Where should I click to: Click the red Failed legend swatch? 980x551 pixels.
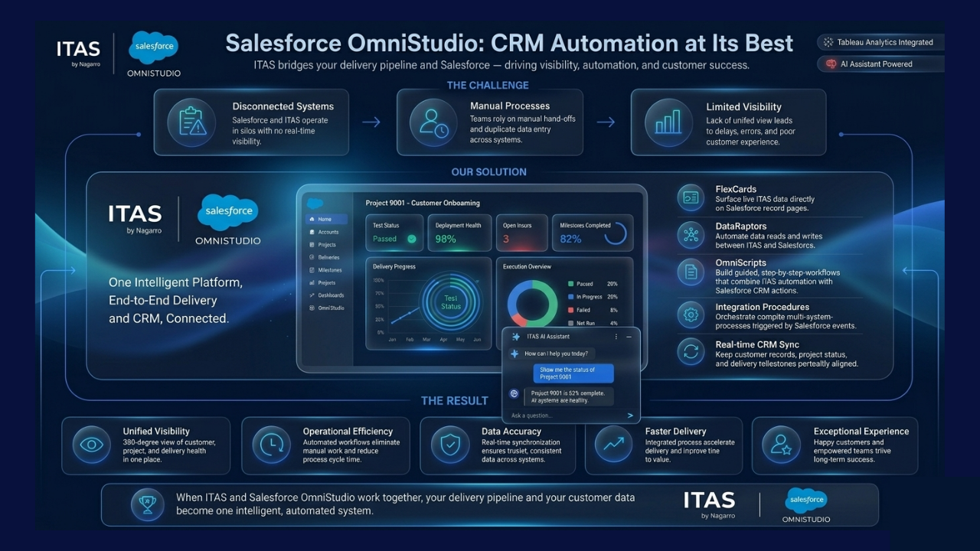click(x=570, y=310)
